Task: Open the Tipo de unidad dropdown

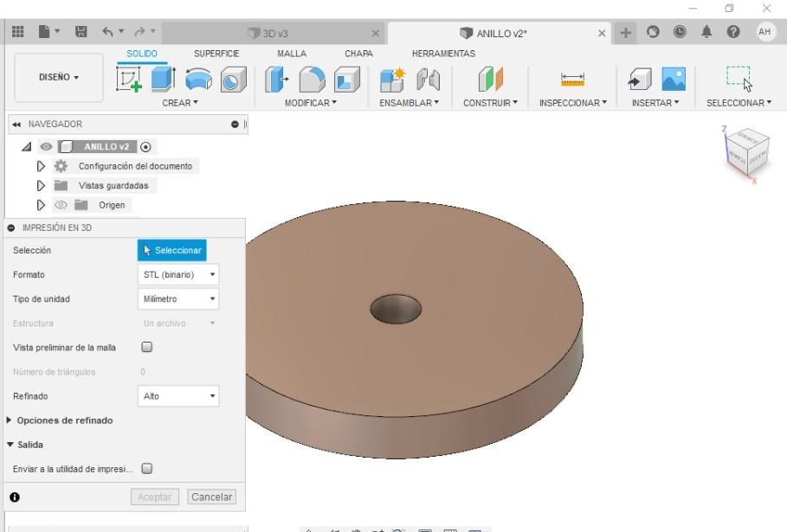Action: [178, 298]
